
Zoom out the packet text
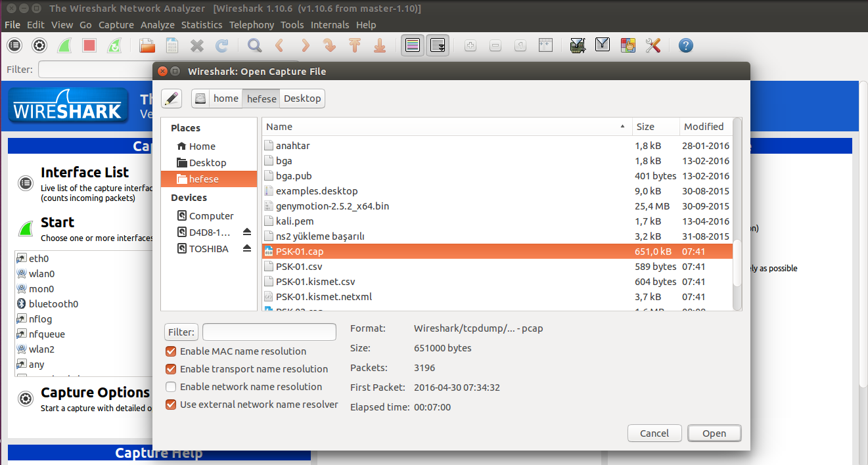[x=495, y=45]
